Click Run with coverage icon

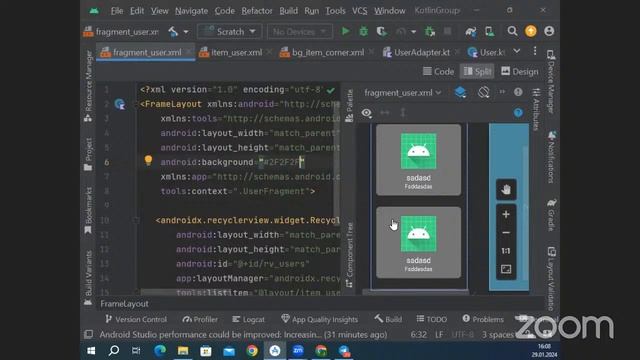click(x=382, y=31)
